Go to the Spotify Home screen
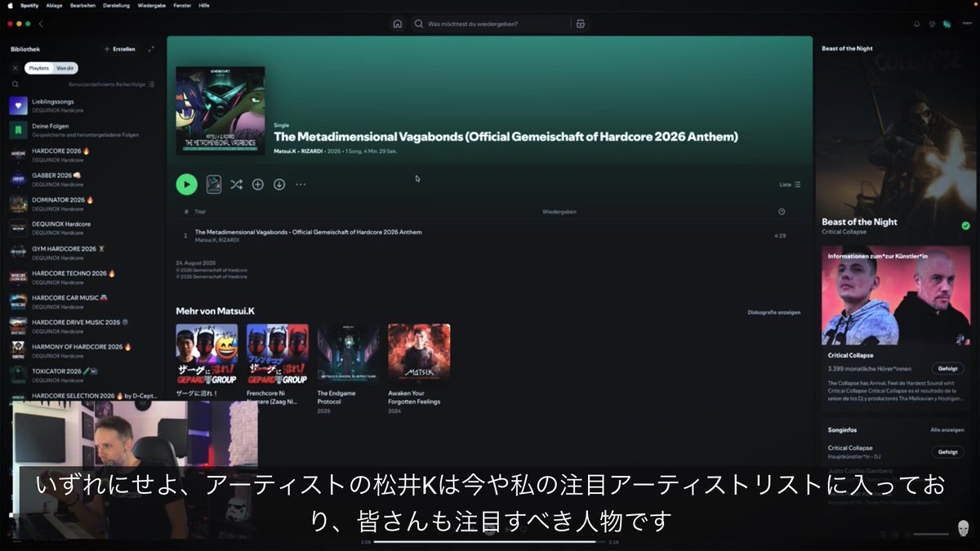This screenshot has height=551, width=980. click(397, 24)
